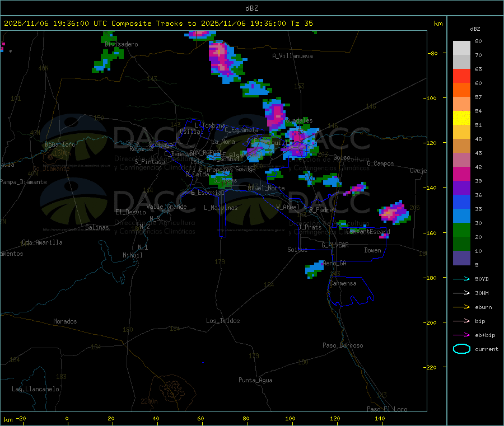Viewport: 504px width, 426px height.
Task: Click the Soitue map label
Action: coord(297,250)
